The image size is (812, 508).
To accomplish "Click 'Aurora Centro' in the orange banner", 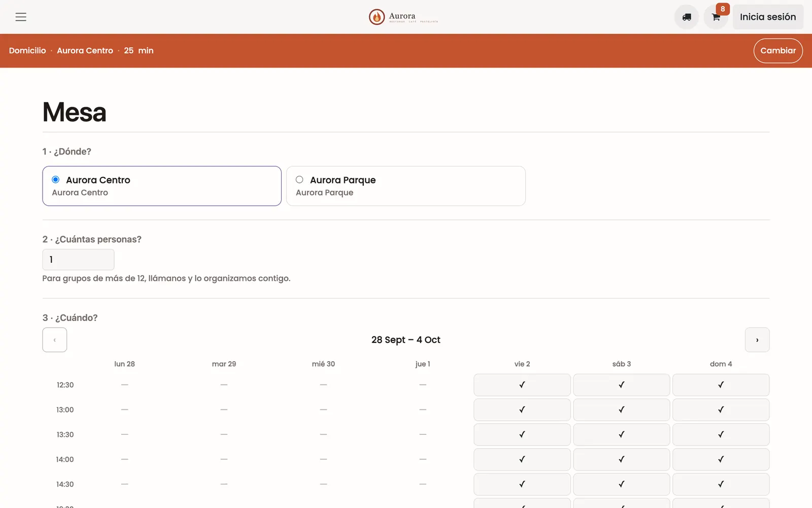I will tap(85, 51).
